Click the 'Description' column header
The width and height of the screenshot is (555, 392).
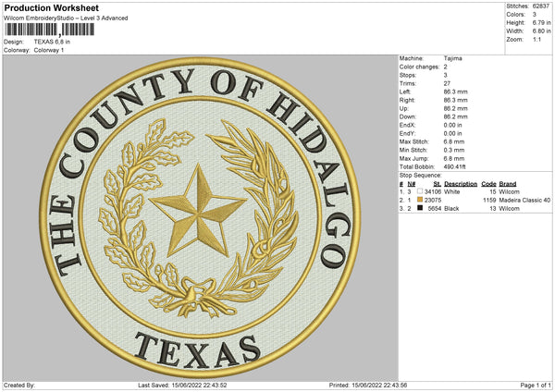[461, 184]
